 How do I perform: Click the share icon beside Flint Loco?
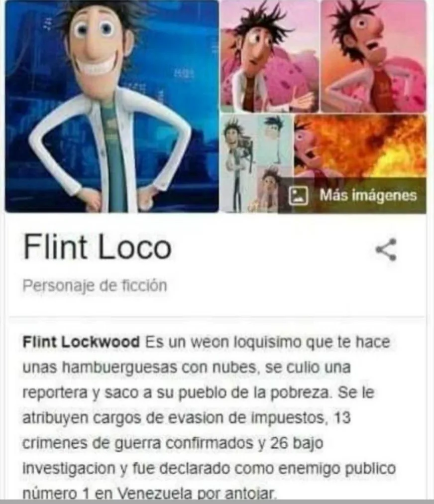click(386, 250)
